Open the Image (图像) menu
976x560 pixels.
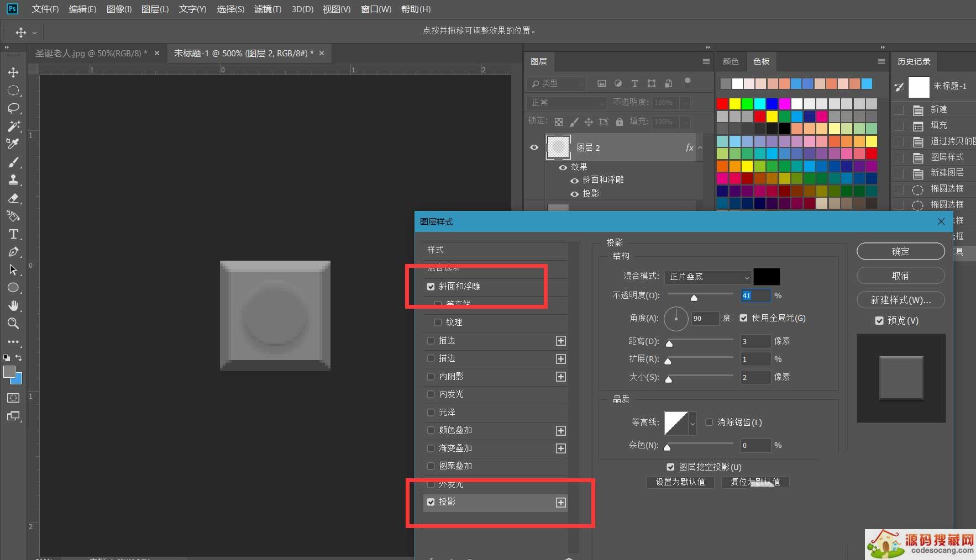click(119, 9)
